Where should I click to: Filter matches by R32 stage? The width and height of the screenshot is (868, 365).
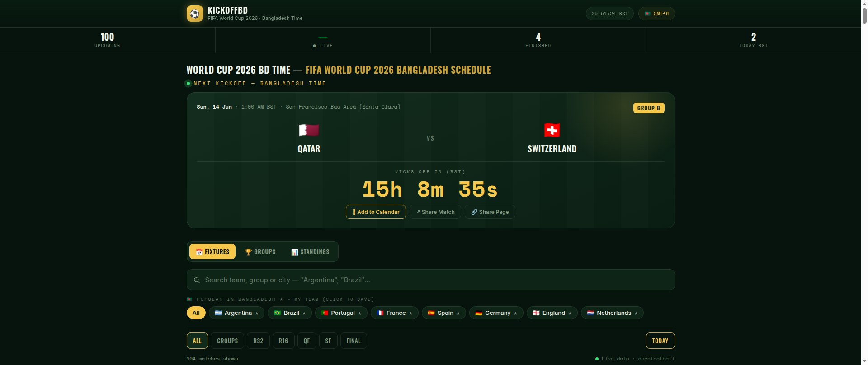point(258,341)
